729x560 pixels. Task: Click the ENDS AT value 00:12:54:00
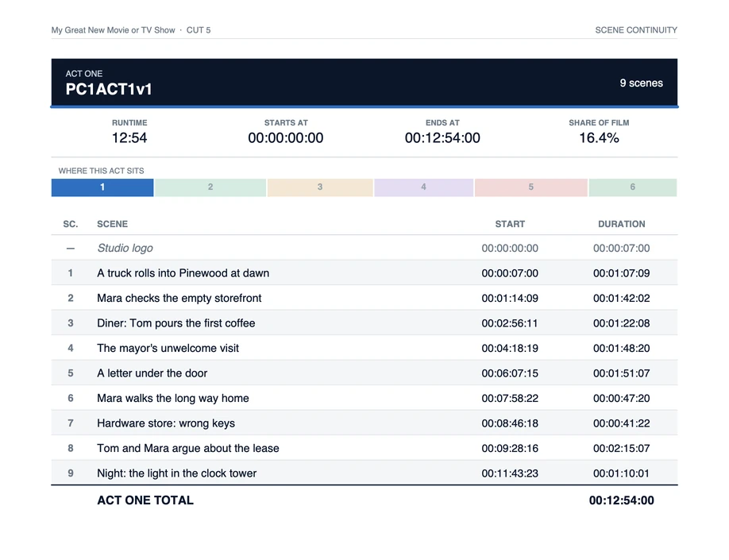pyautogui.click(x=442, y=137)
